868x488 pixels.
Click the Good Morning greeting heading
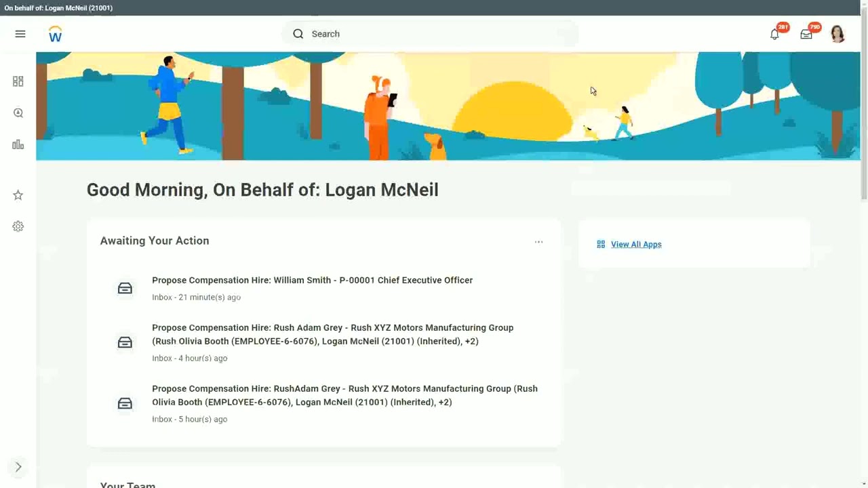pyautogui.click(x=262, y=190)
